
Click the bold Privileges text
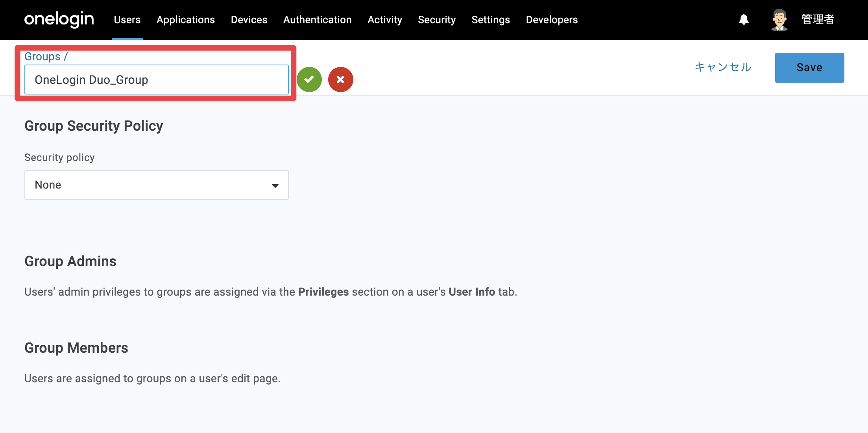(x=323, y=292)
